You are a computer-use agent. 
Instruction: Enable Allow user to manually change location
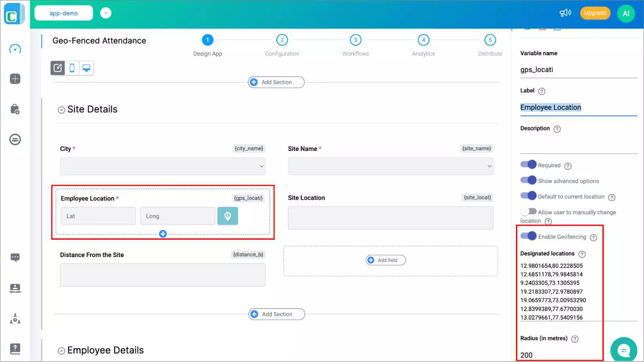point(528,211)
